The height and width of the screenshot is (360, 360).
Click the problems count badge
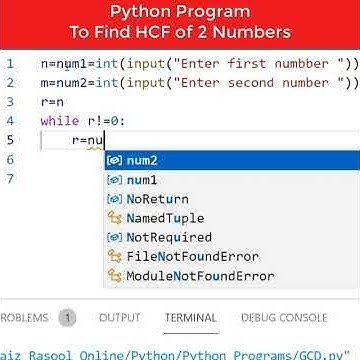tap(67, 318)
